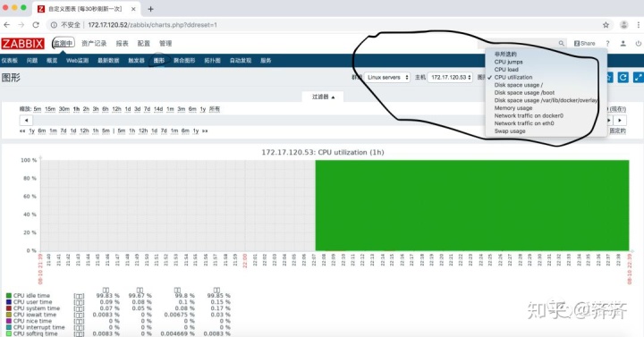Open the 资产记录 main menu
This screenshot has height=337, width=644.
[x=94, y=43]
